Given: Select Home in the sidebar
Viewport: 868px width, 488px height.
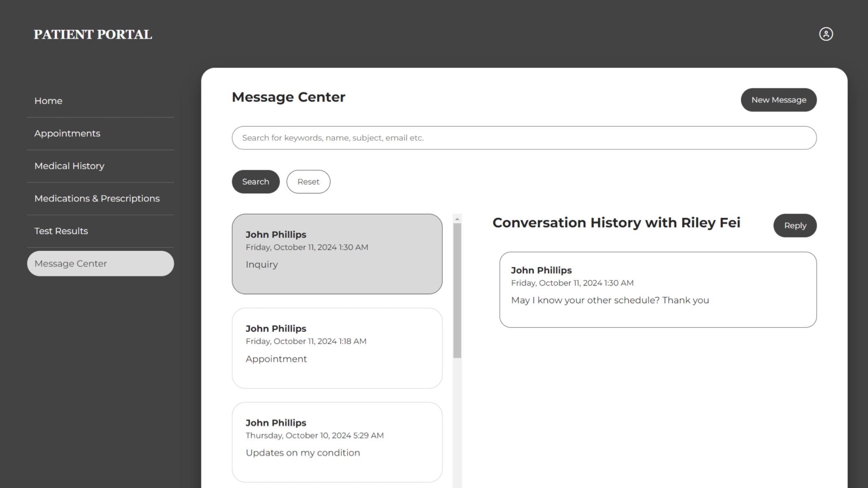Looking at the screenshot, I should click(48, 101).
